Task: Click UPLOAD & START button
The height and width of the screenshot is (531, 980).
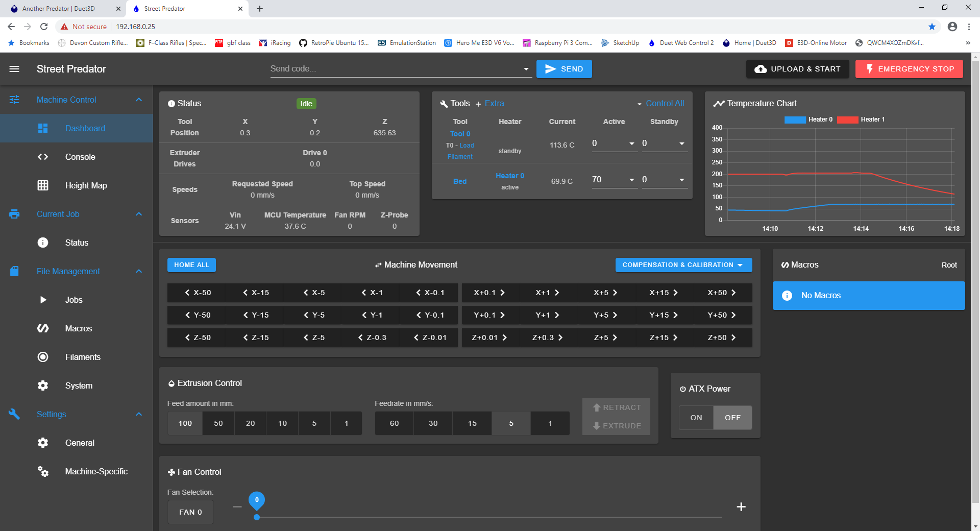Action: pyautogui.click(x=797, y=69)
